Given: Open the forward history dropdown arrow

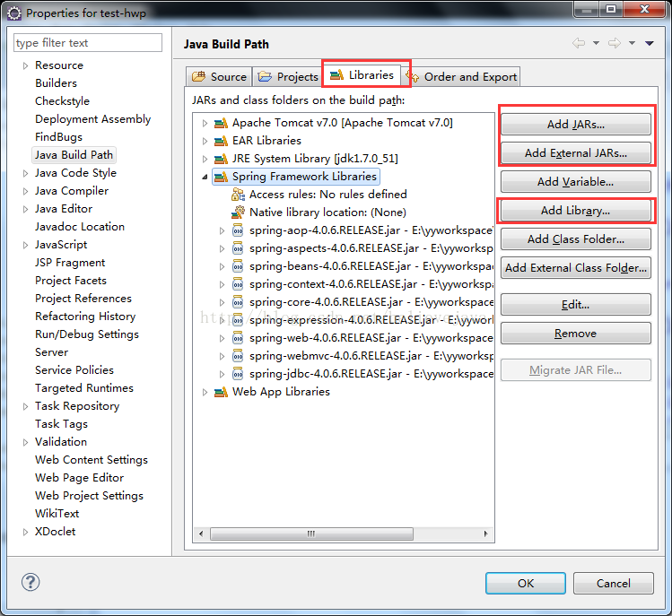Looking at the screenshot, I should click(x=633, y=43).
